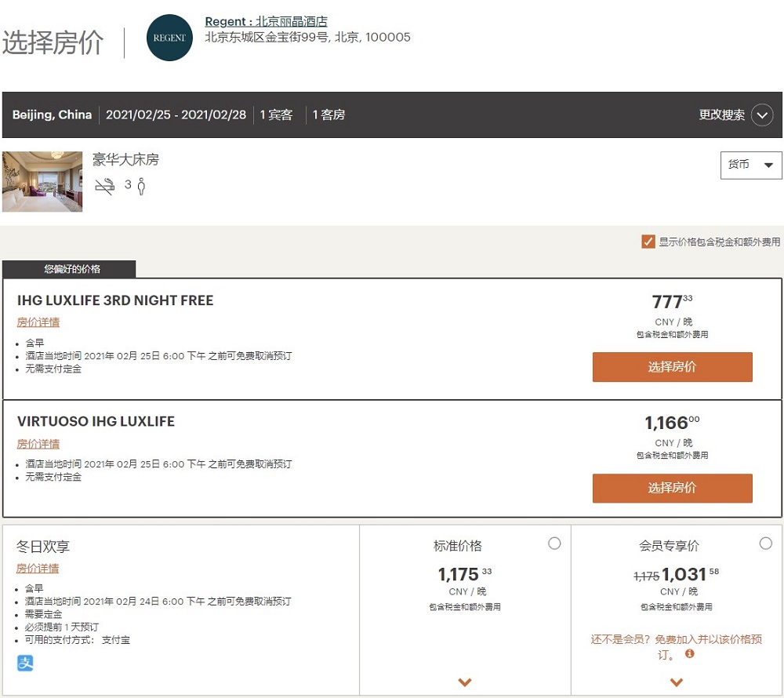Image resolution: width=784 pixels, height=698 pixels.
Task: Open 房价详情 for VIRTUOSO IHG LUXLIFE
Action: point(38,443)
